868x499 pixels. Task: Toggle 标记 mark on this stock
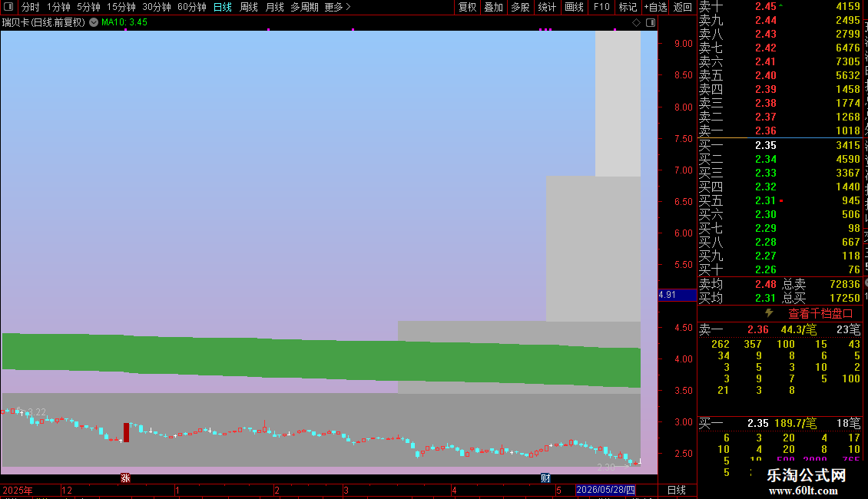click(x=628, y=7)
